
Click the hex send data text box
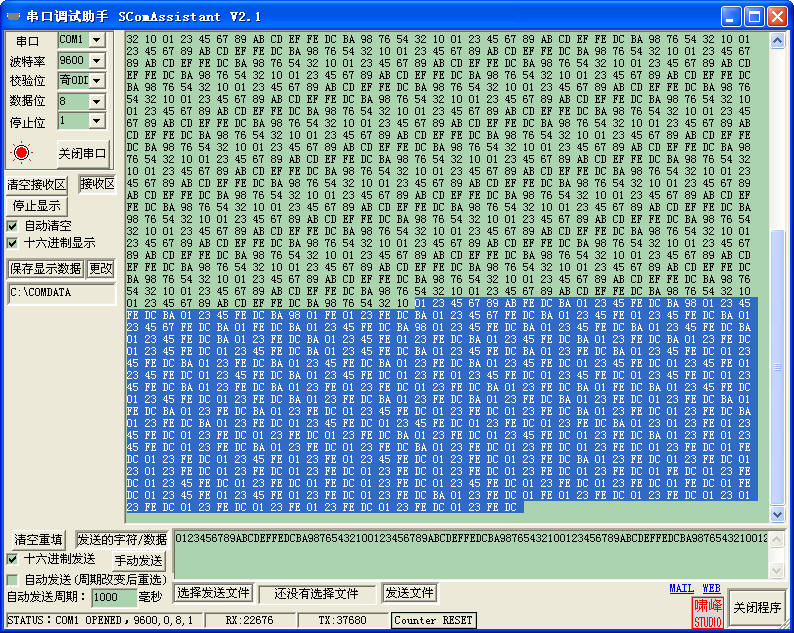(471, 553)
